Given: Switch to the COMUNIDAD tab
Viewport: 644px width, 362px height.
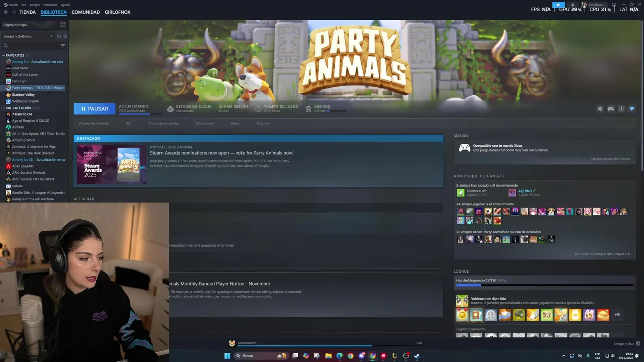Looking at the screenshot, I should 86,12.
